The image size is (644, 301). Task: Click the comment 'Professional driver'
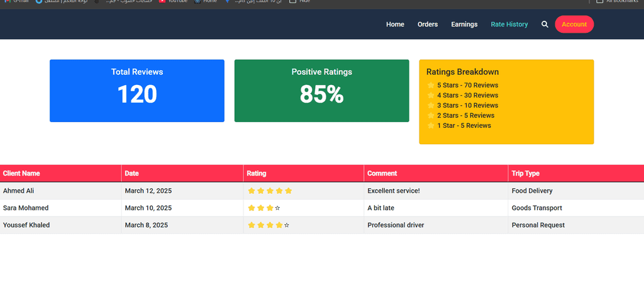point(396,225)
